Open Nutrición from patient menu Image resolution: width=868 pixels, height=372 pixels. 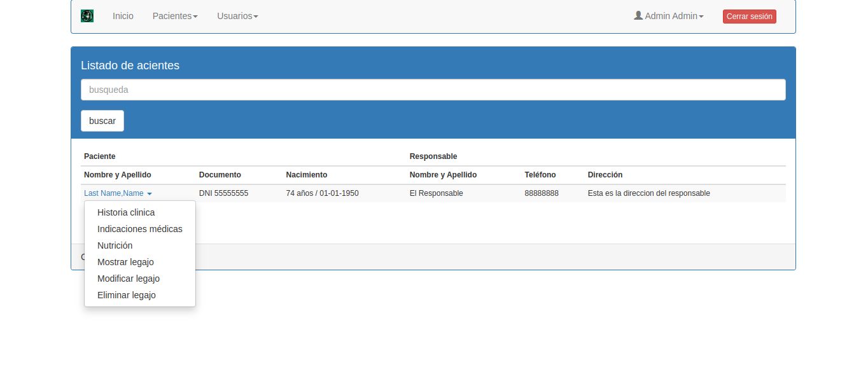pos(115,245)
